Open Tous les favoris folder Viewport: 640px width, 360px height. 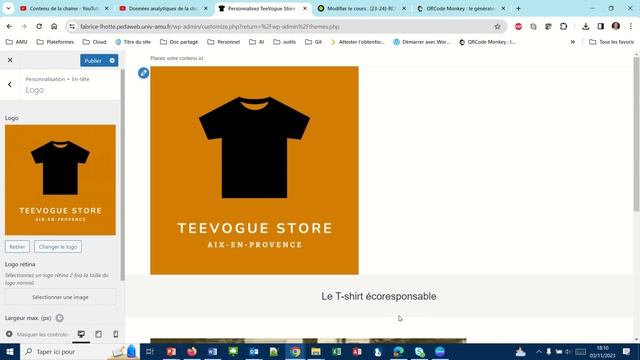[x=611, y=42]
